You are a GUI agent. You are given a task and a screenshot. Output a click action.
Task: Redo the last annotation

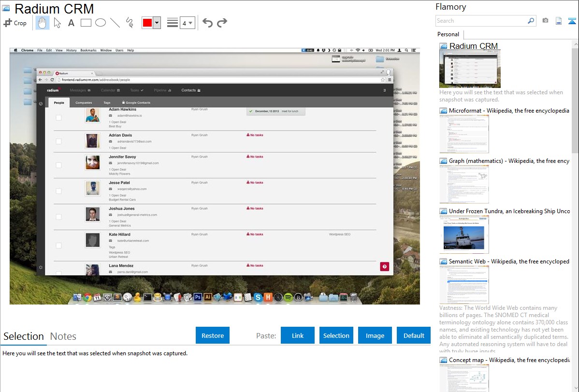pyautogui.click(x=222, y=23)
